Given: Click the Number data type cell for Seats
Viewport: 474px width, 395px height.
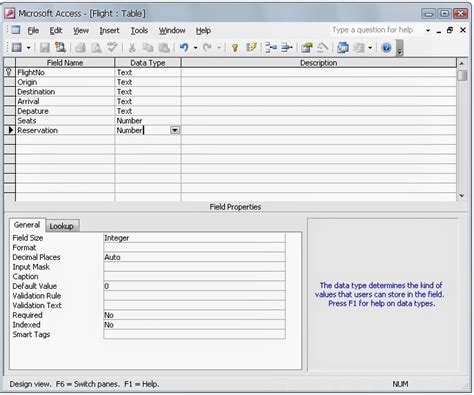Looking at the screenshot, I should [x=148, y=121].
